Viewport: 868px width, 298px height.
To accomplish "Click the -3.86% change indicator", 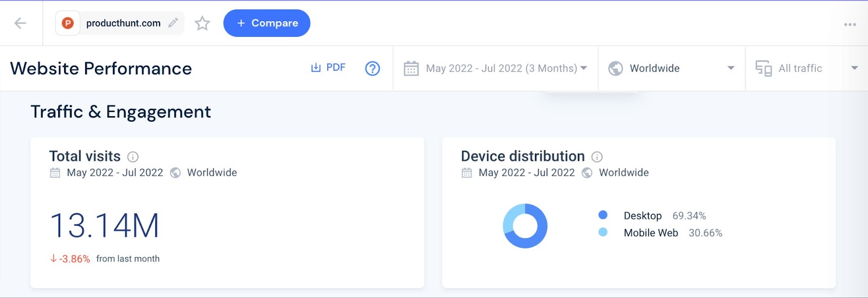I will 70,259.
